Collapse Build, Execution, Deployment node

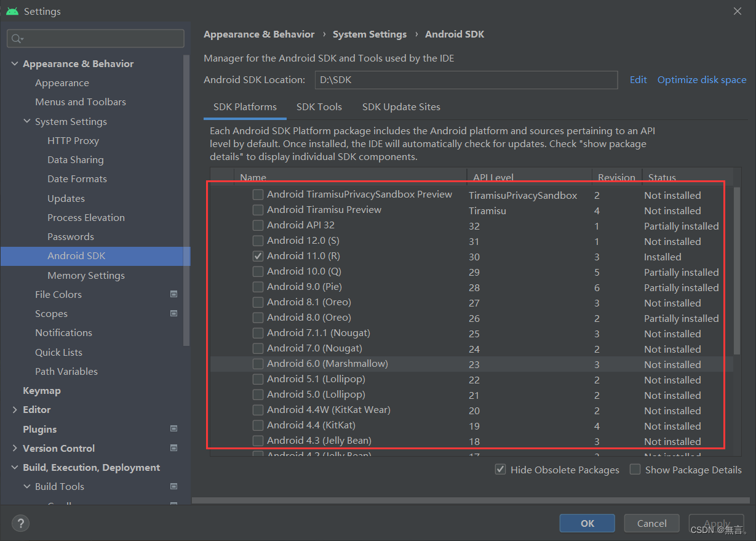[x=15, y=467]
